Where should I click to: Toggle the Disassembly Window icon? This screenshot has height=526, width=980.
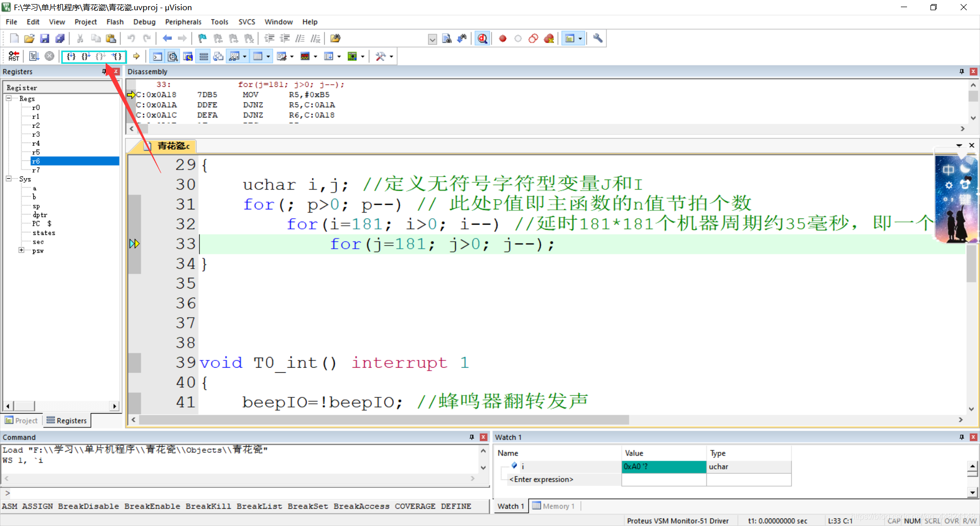click(173, 56)
